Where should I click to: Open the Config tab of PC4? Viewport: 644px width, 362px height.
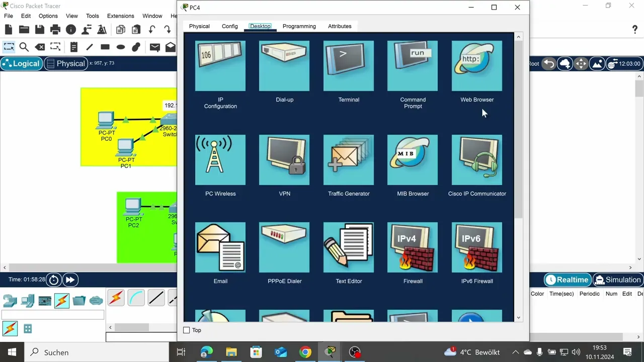(x=230, y=26)
